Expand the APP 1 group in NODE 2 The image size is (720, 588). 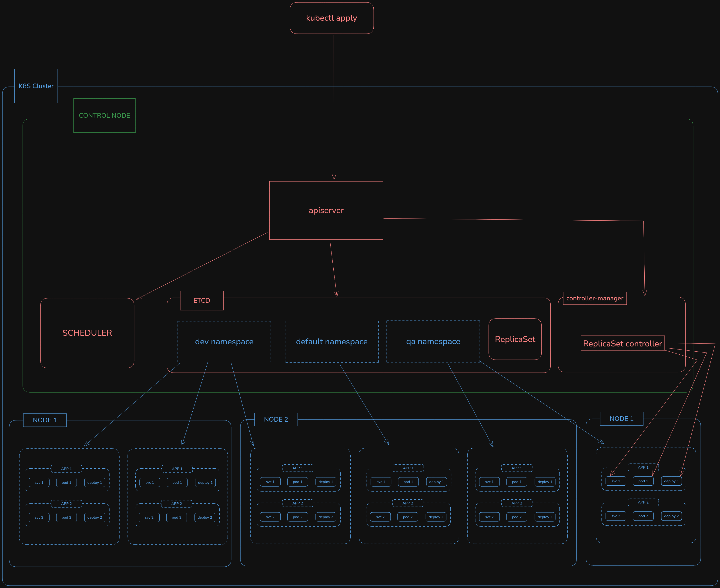click(297, 468)
